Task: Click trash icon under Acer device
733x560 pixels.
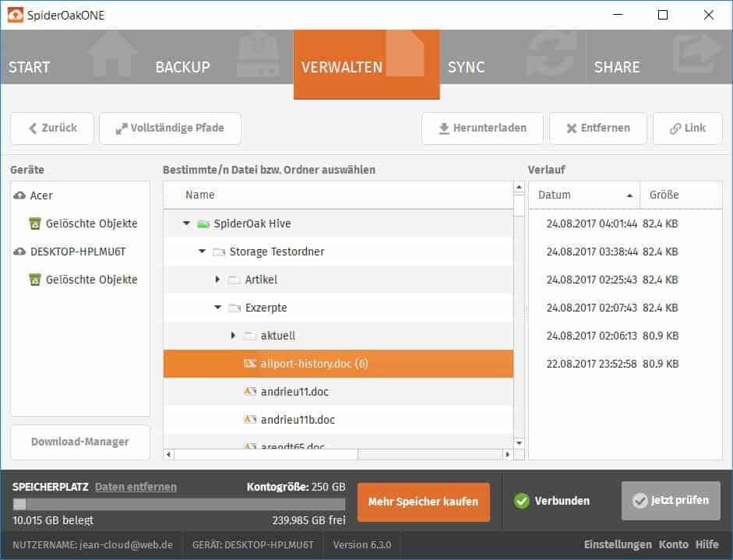Action: [35, 224]
